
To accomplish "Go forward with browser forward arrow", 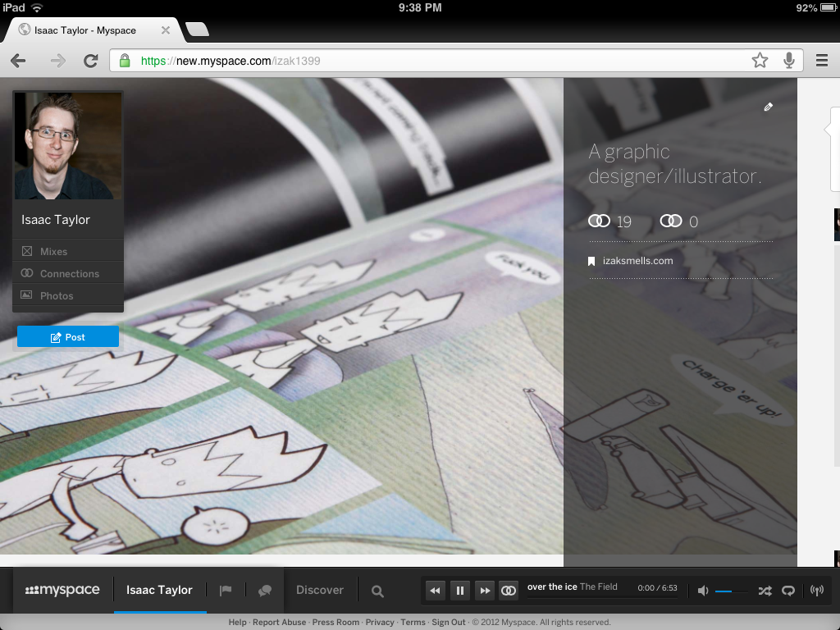I will tap(58, 61).
